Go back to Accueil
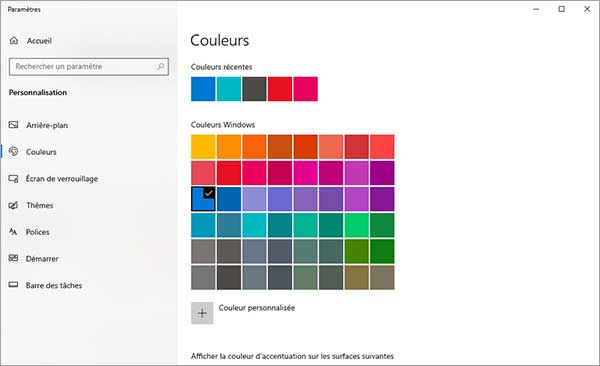600x366 pixels. point(39,41)
